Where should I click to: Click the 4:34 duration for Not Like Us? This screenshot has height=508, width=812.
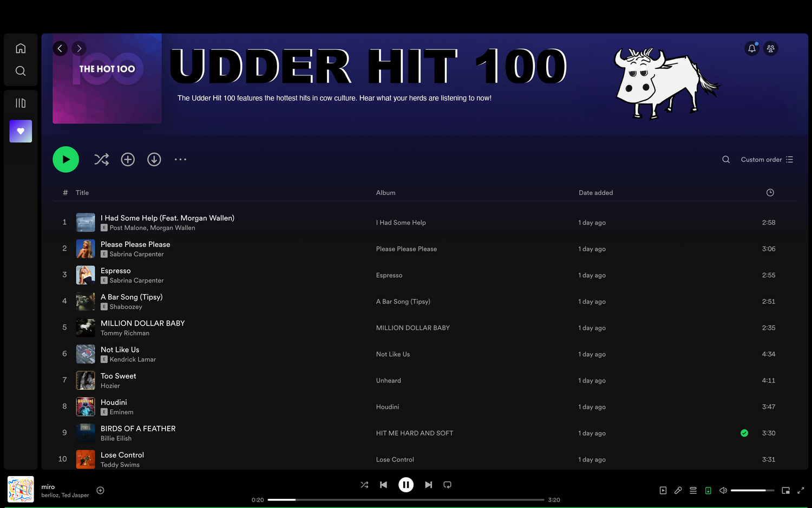[x=769, y=354]
